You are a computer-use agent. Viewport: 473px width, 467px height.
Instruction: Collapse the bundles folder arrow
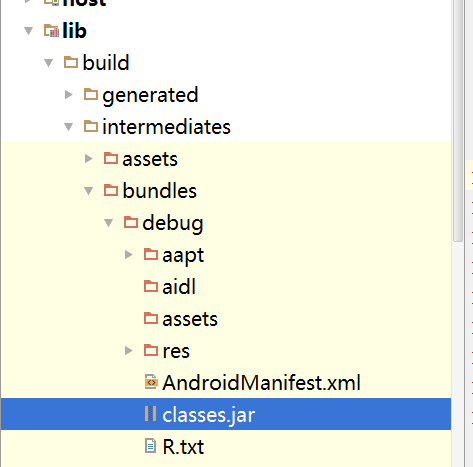coord(89,191)
